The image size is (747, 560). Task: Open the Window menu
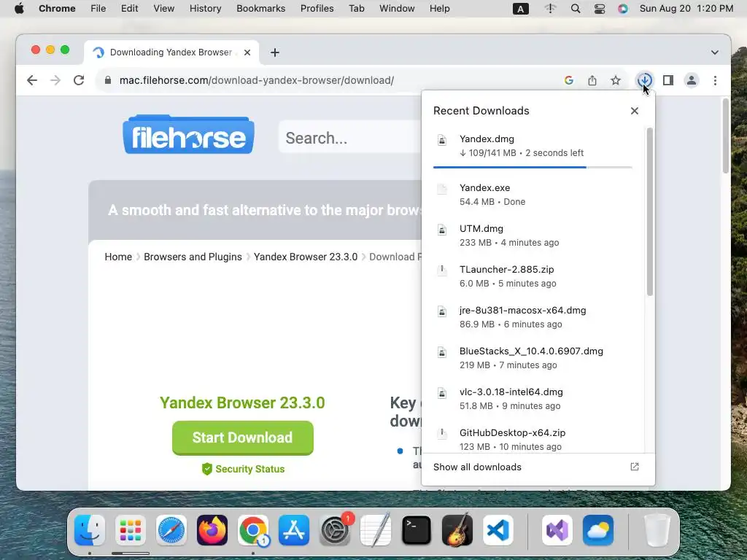click(x=397, y=9)
